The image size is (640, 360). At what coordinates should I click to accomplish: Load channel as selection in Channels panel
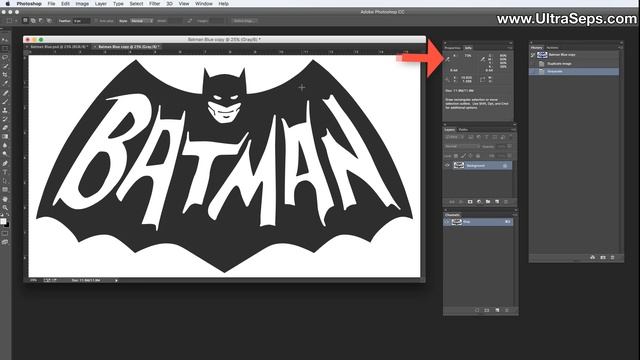(x=477, y=310)
